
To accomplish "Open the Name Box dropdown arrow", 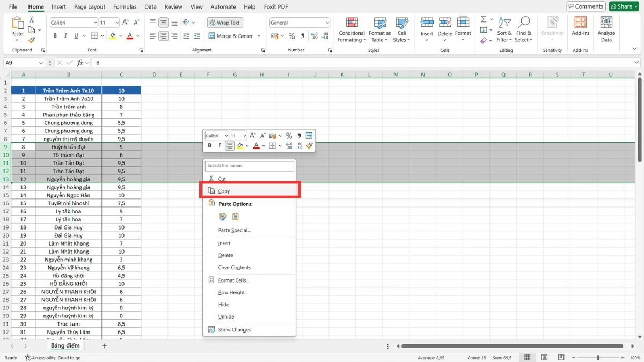I will click(41, 63).
